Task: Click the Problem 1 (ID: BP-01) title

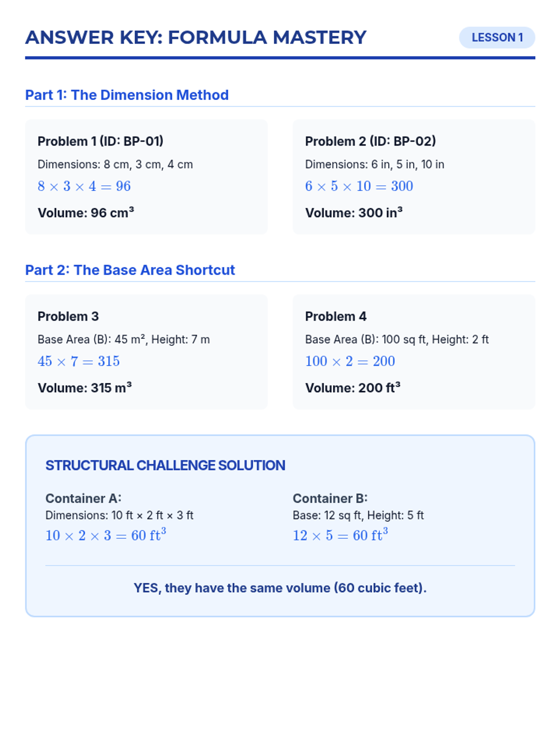Action: pos(100,141)
